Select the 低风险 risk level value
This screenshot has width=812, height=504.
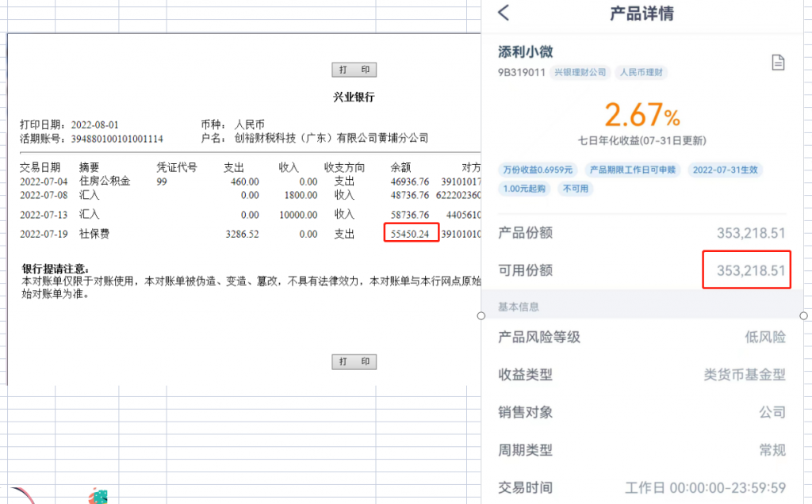click(x=765, y=338)
